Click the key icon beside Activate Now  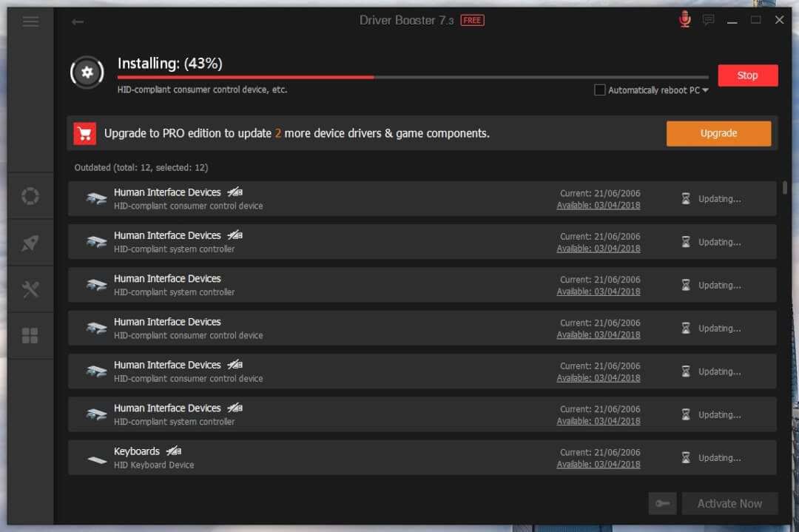click(662, 503)
